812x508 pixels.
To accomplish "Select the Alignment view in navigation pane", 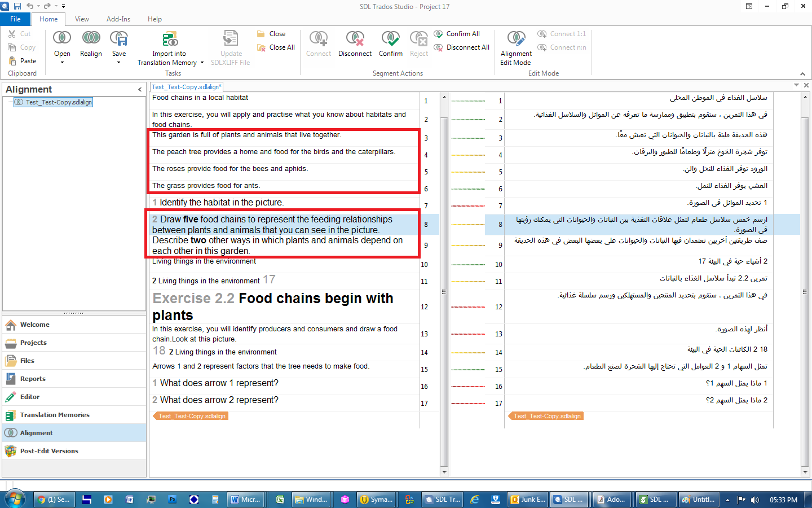I will click(74, 433).
